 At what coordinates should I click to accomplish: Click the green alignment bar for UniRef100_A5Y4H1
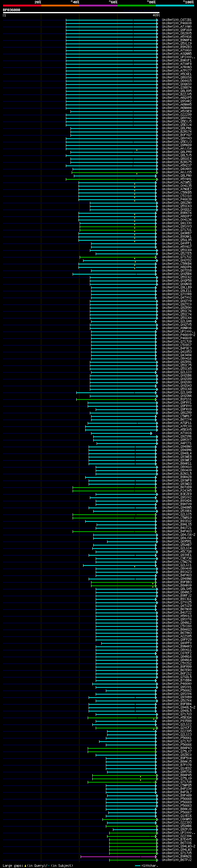112,179
